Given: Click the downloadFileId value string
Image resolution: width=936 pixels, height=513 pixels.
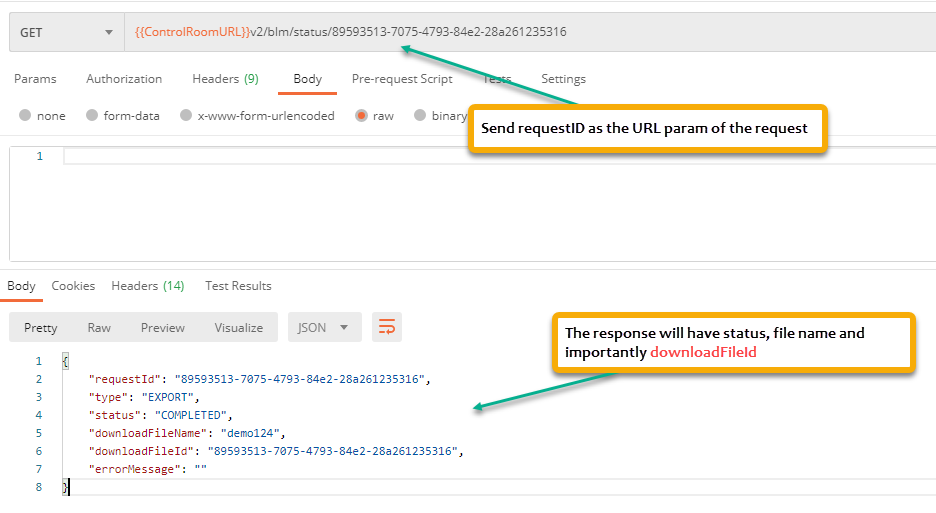Looking at the screenshot, I should (x=332, y=451).
